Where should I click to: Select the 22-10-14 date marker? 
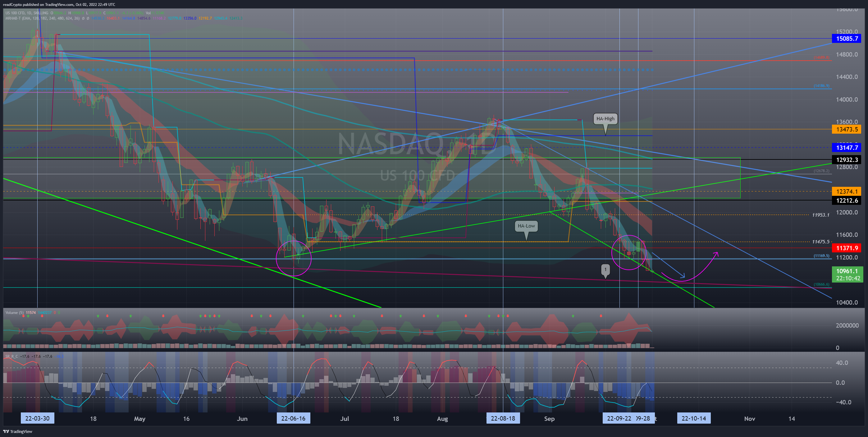pos(694,418)
